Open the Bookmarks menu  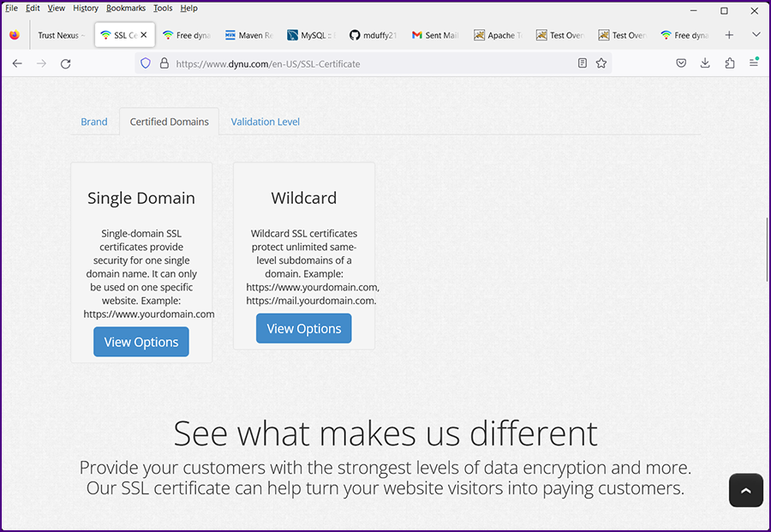126,9
